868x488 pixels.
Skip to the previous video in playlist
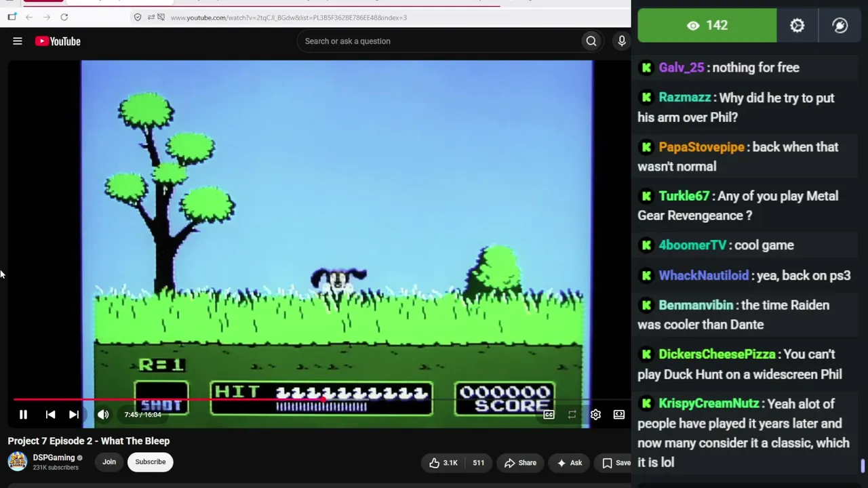point(50,415)
